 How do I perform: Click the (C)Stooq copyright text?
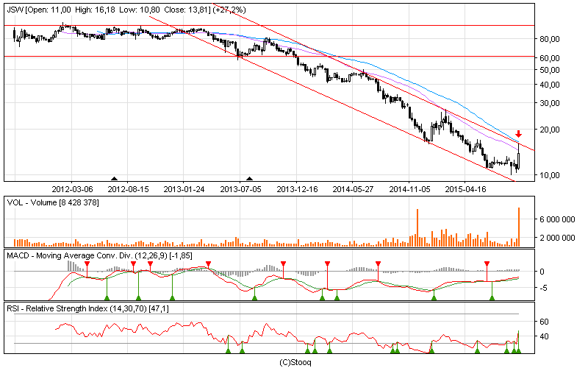pos(295,362)
